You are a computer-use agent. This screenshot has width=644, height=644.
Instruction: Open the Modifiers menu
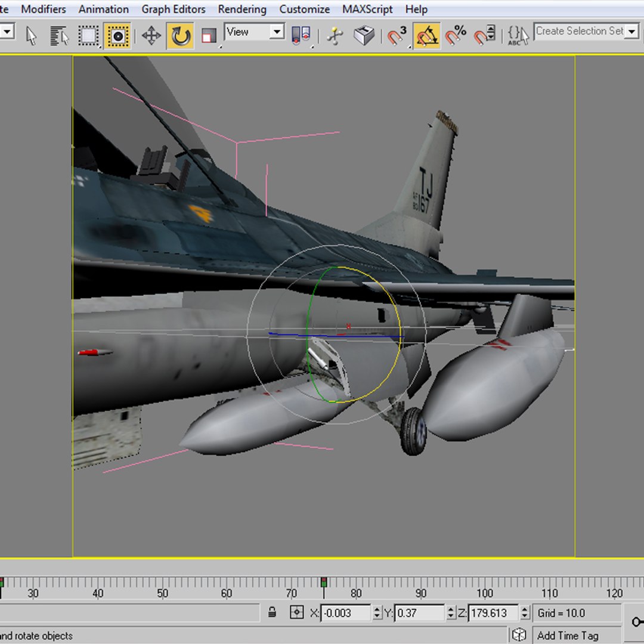43,9
